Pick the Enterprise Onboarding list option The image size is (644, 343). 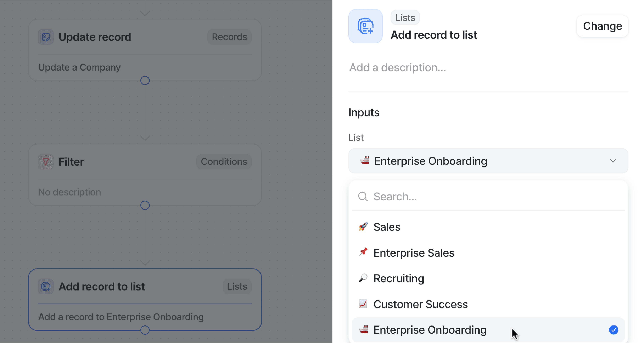click(488, 330)
